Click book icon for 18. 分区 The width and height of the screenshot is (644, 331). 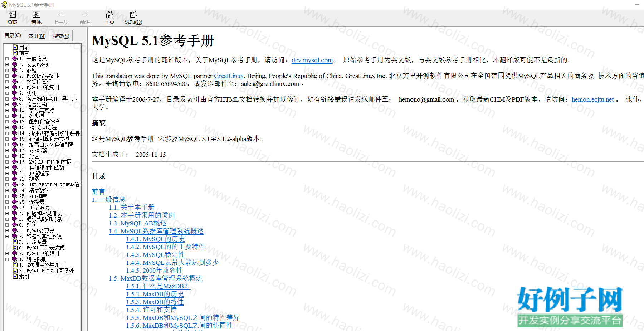pyautogui.click(x=15, y=156)
